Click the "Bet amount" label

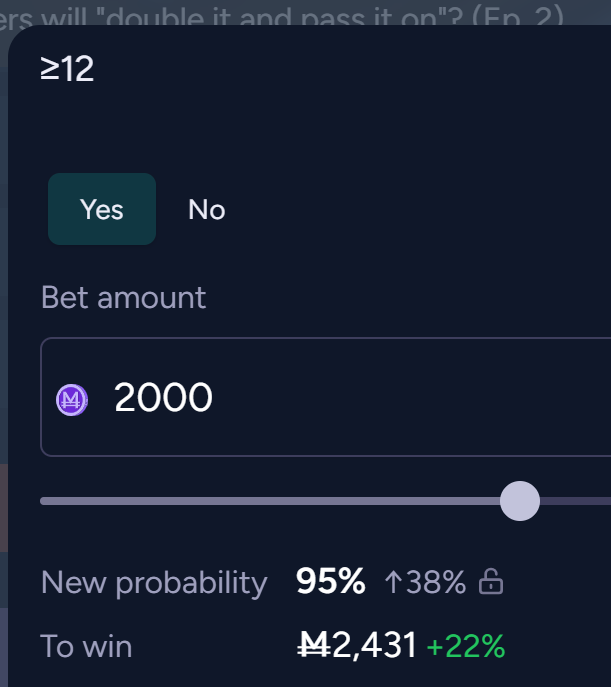point(123,297)
